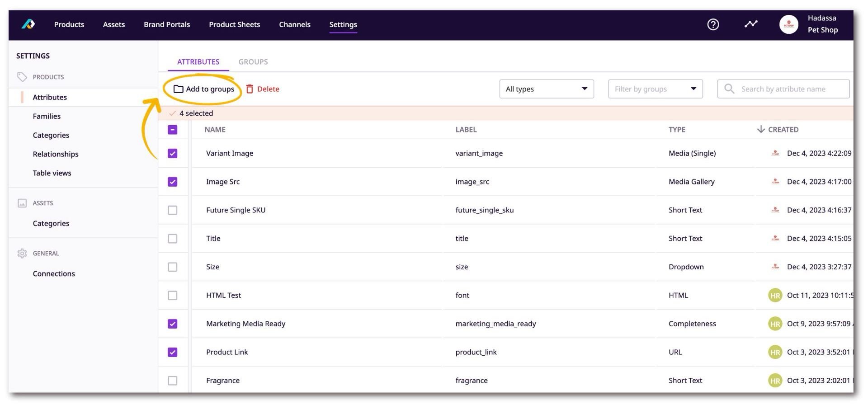The image size is (868, 409).
Task: Open Channels from the top navigation
Action: [295, 24]
